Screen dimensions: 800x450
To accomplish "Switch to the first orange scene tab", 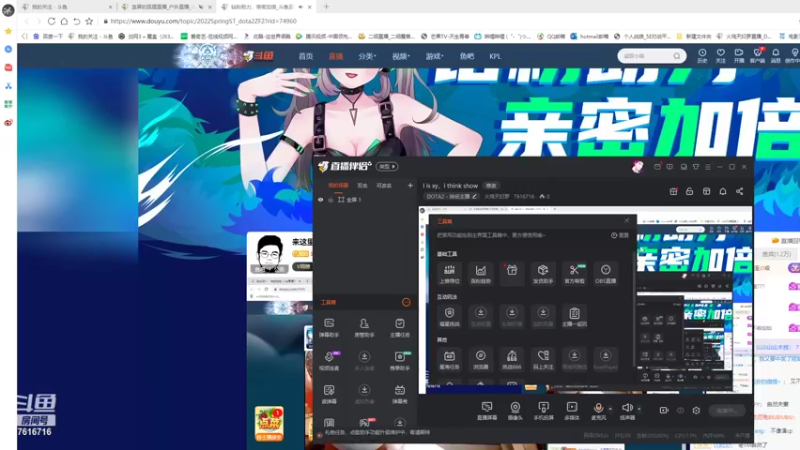I will tap(338, 185).
